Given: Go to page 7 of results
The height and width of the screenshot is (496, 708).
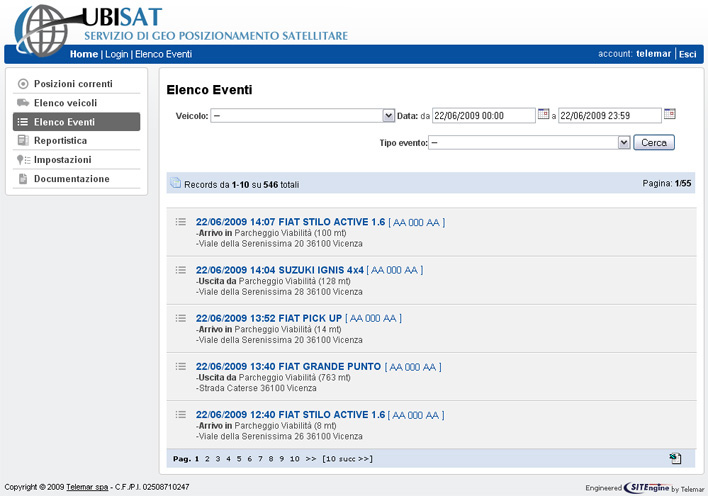Looking at the screenshot, I should point(260,459).
